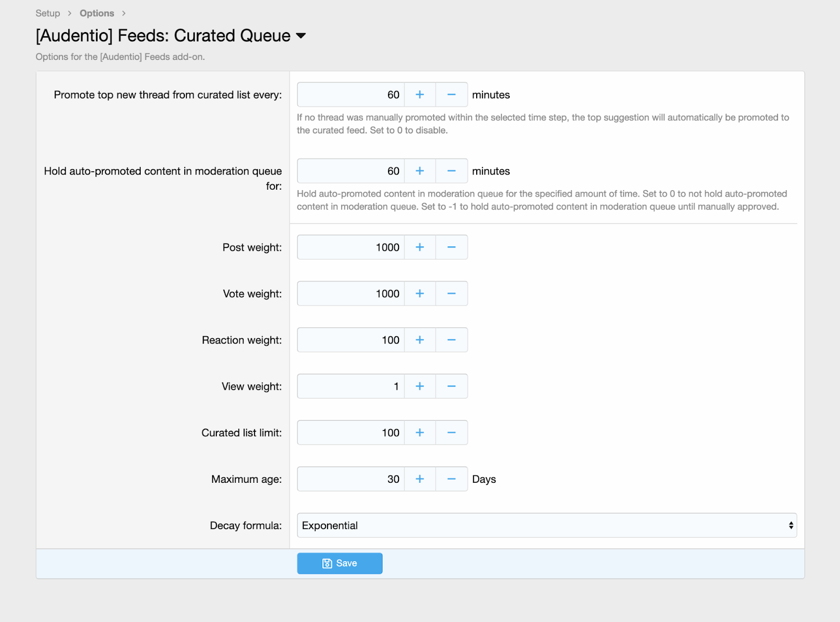Viewport: 840px width, 622px height.
Task: Click plus to increase moderation queue hold time
Action: [x=419, y=171]
